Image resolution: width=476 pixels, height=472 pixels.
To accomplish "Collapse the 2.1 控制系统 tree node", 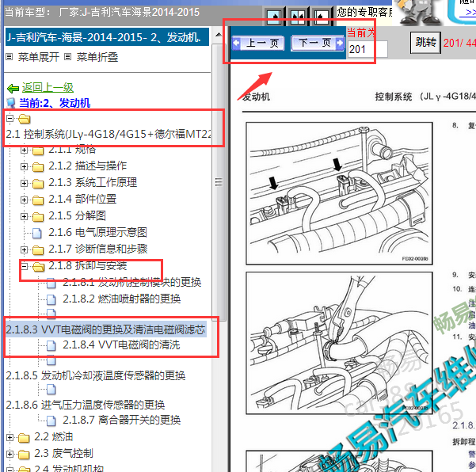I will point(10,118).
